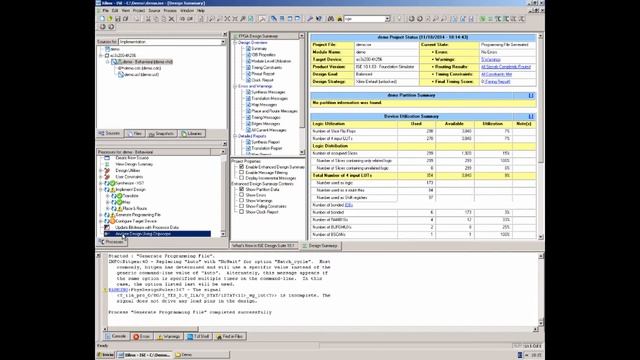The width and height of the screenshot is (640, 360).
Task: Switch to the Find in Files console tab
Action: [230, 336]
